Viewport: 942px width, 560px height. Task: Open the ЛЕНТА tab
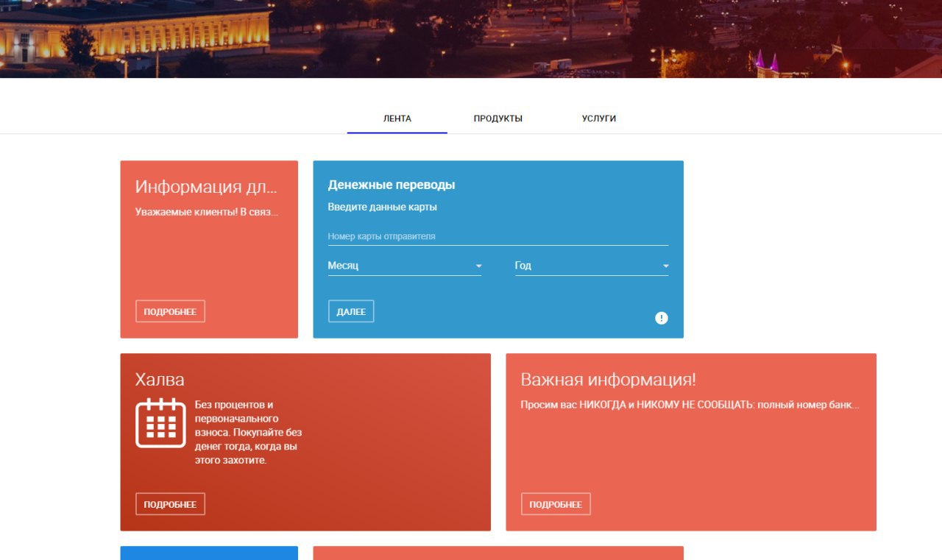point(397,118)
